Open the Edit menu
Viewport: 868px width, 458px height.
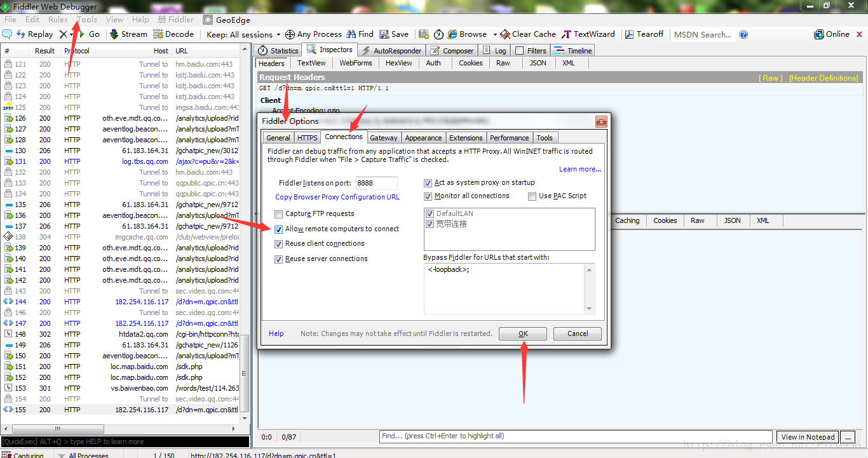pos(32,20)
